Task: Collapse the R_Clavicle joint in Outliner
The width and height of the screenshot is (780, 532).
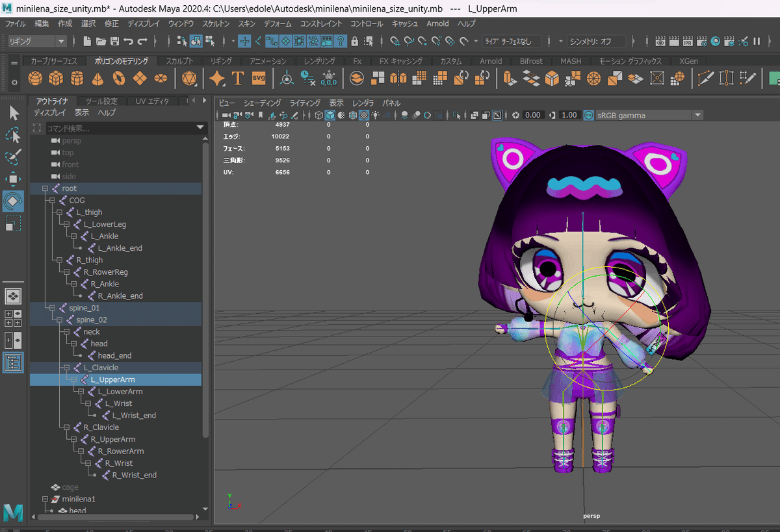Action: (x=66, y=427)
